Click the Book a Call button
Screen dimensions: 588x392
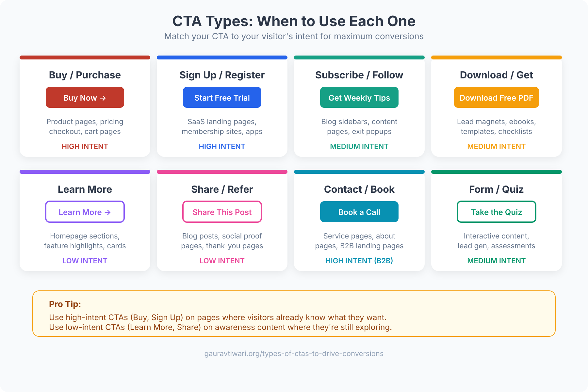tap(359, 212)
